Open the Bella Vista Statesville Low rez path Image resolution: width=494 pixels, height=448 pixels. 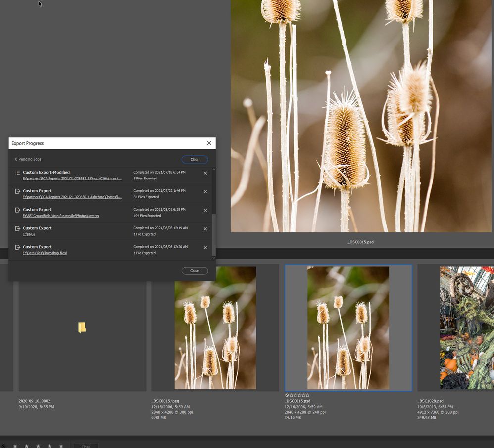tap(61, 216)
